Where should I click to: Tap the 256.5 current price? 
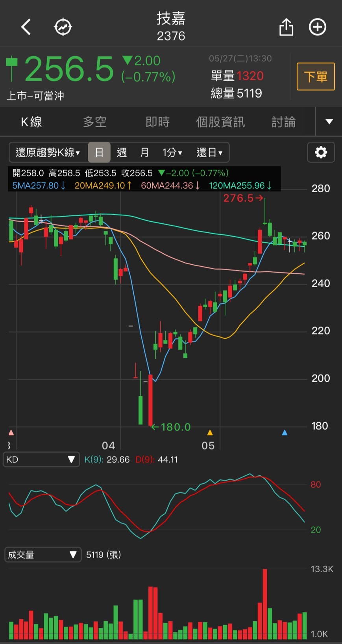point(69,69)
